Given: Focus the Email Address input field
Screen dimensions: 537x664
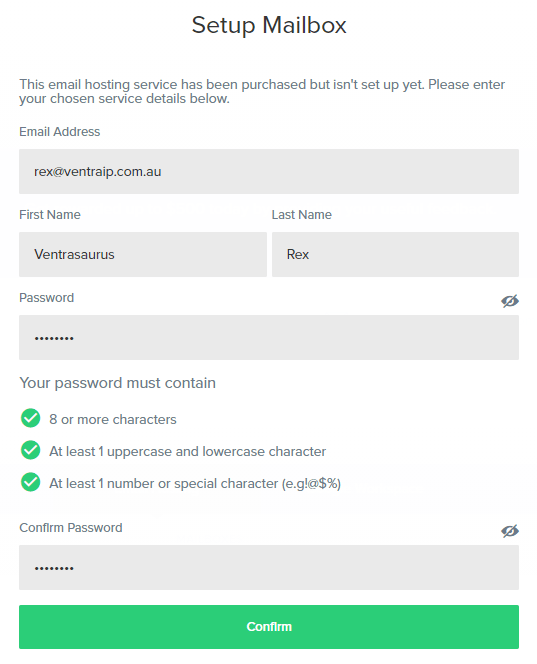Looking at the screenshot, I should tap(269, 172).
